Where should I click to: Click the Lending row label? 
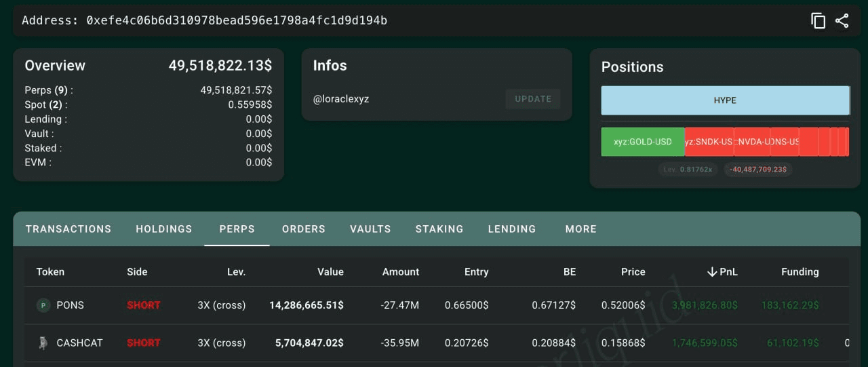click(x=45, y=119)
